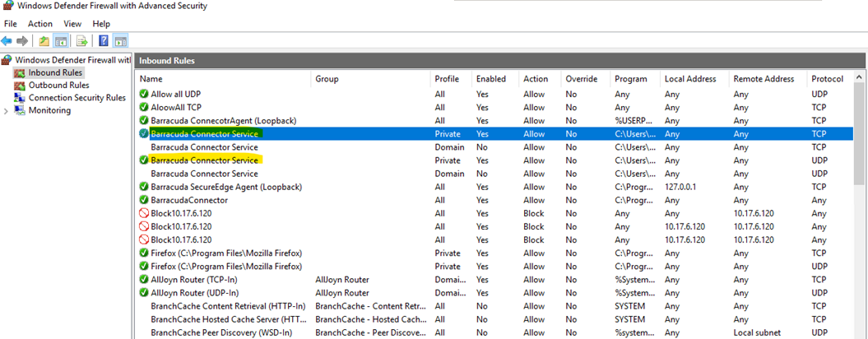Image resolution: width=868 pixels, height=339 pixels.
Task: Click SYSTEM program cell in BranchCache Content Retrieval row
Action: [x=629, y=306]
